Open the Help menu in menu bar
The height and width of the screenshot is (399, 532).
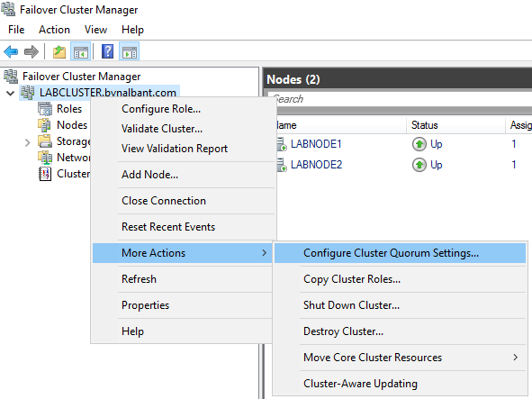tap(132, 30)
